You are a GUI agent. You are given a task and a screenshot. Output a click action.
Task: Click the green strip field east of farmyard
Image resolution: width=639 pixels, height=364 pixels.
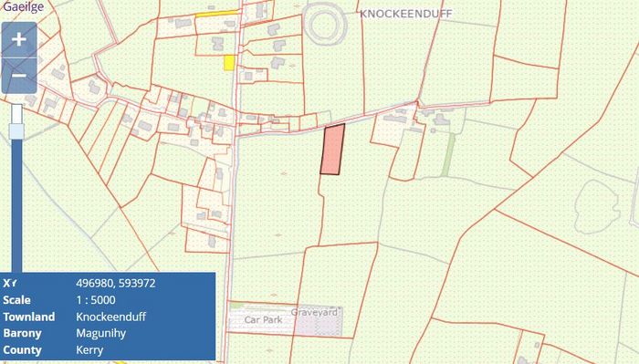click(x=449, y=155)
